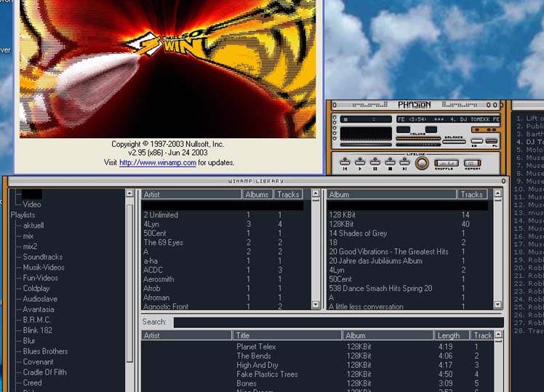Click the Balance slider bar
This screenshot has height=392, width=544.
454,142
